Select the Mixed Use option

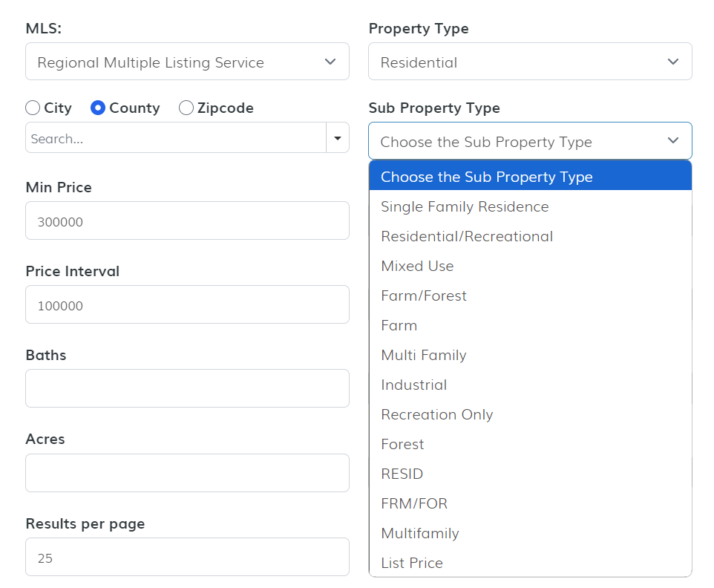pyautogui.click(x=417, y=266)
